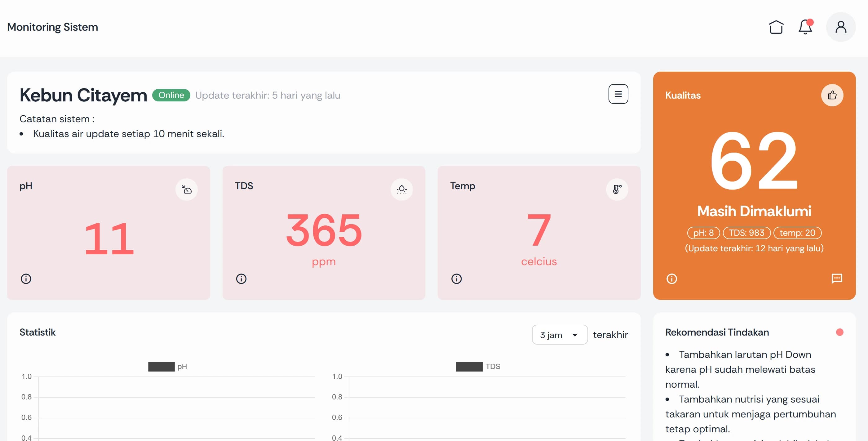Click the TDS: 983 pill tag

tap(746, 233)
